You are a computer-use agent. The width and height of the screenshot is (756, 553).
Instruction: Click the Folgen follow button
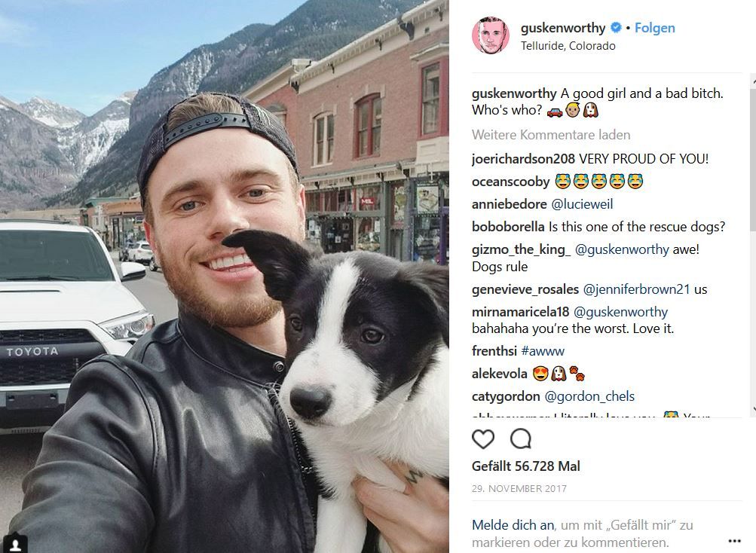coord(655,28)
